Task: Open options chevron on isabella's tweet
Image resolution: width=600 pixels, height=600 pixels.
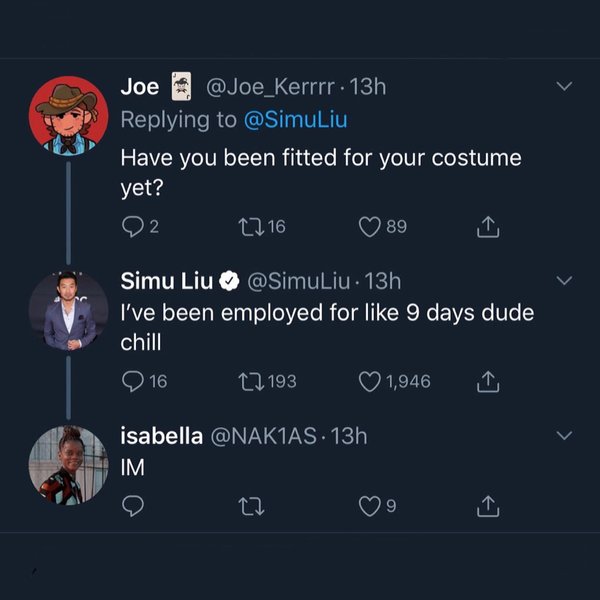Action: (x=564, y=436)
